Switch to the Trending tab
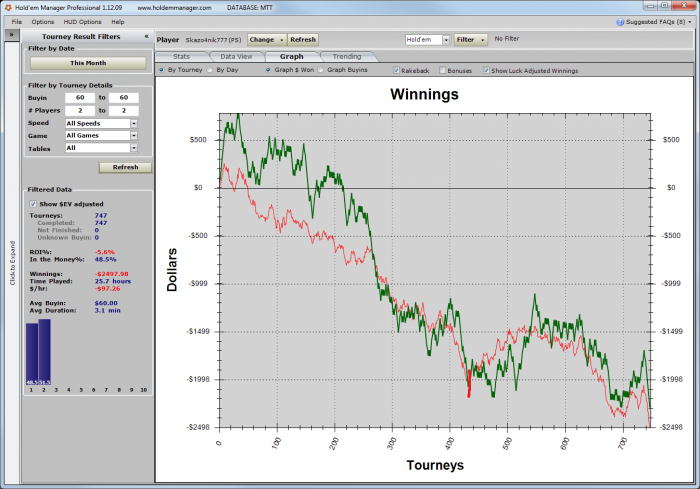The width and height of the screenshot is (700, 489). pyautogui.click(x=347, y=57)
